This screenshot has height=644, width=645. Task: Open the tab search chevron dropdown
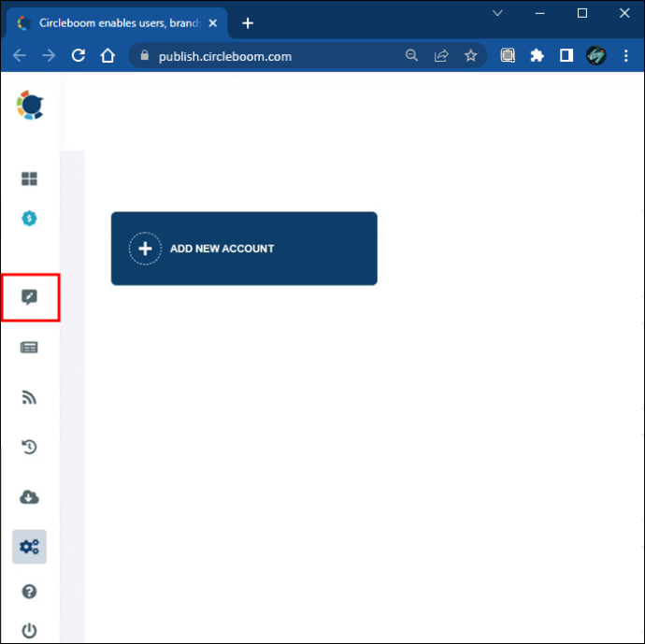(497, 13)
